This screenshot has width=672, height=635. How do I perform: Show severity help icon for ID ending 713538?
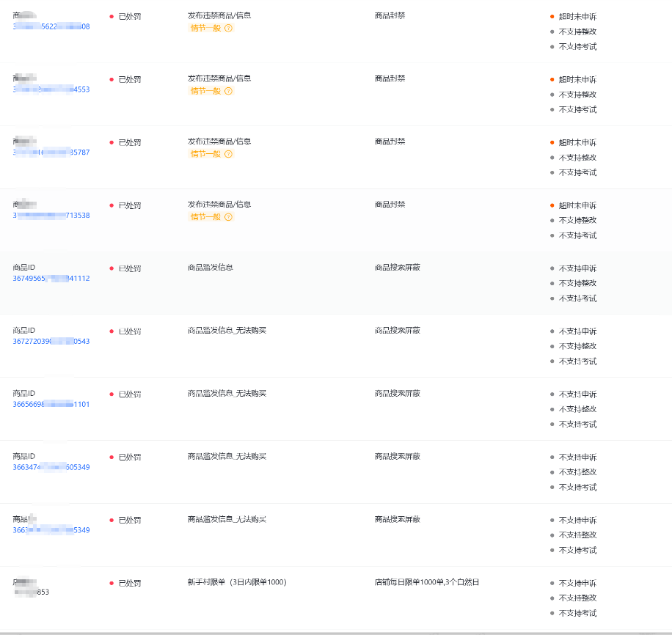[x=228, y=217]
